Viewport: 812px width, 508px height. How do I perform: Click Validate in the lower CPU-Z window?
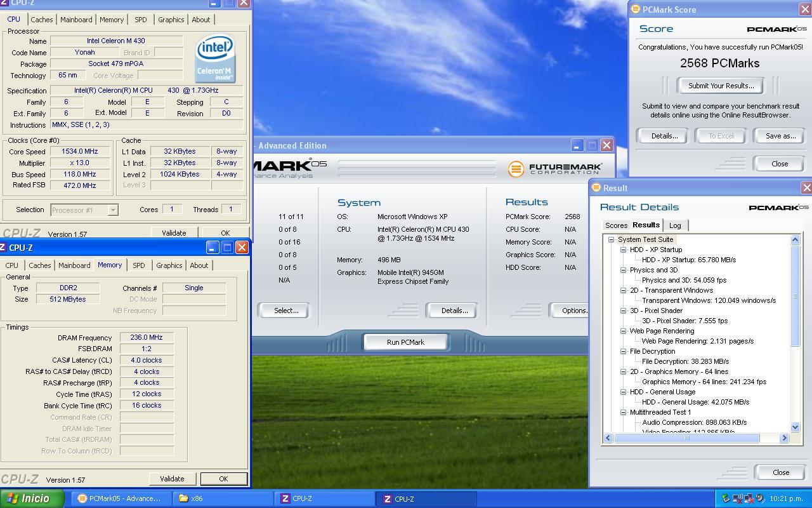point(172,479)
